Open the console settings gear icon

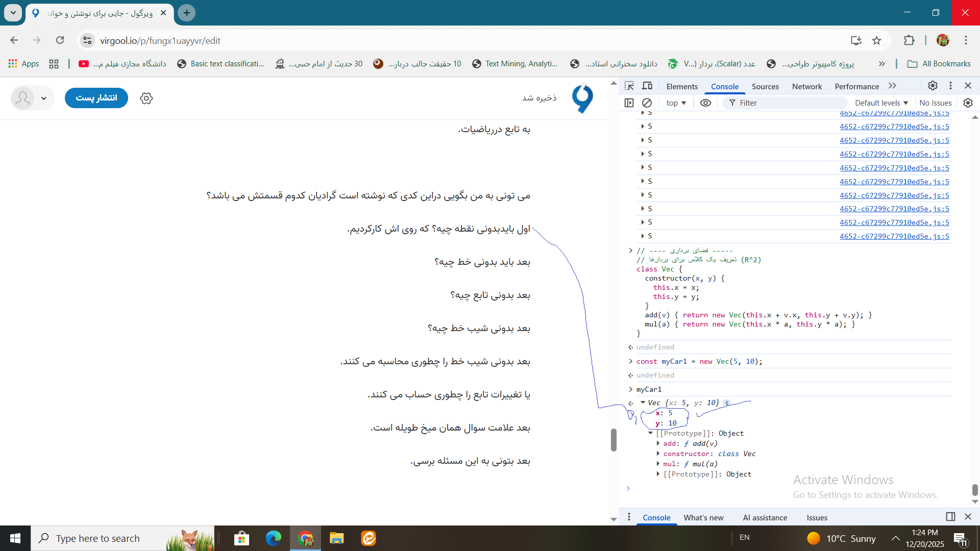pyautogui.click(x=968, y=103)
